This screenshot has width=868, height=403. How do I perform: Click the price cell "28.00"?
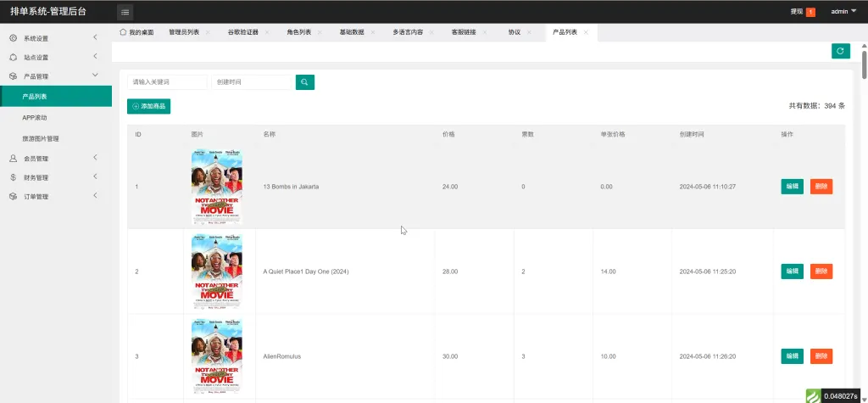coord(450,271)
